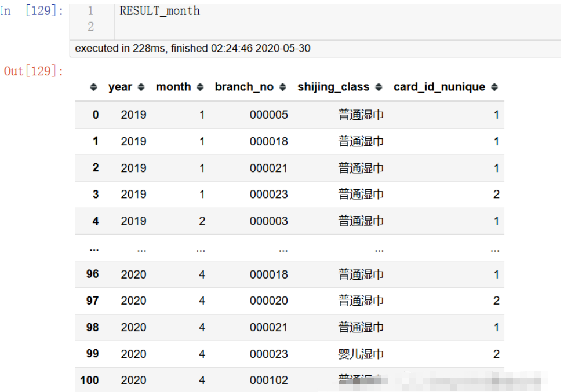The width and height of the screenshot is (582, 392).
Task: Click the month column header label
Action: pos(173,87)
